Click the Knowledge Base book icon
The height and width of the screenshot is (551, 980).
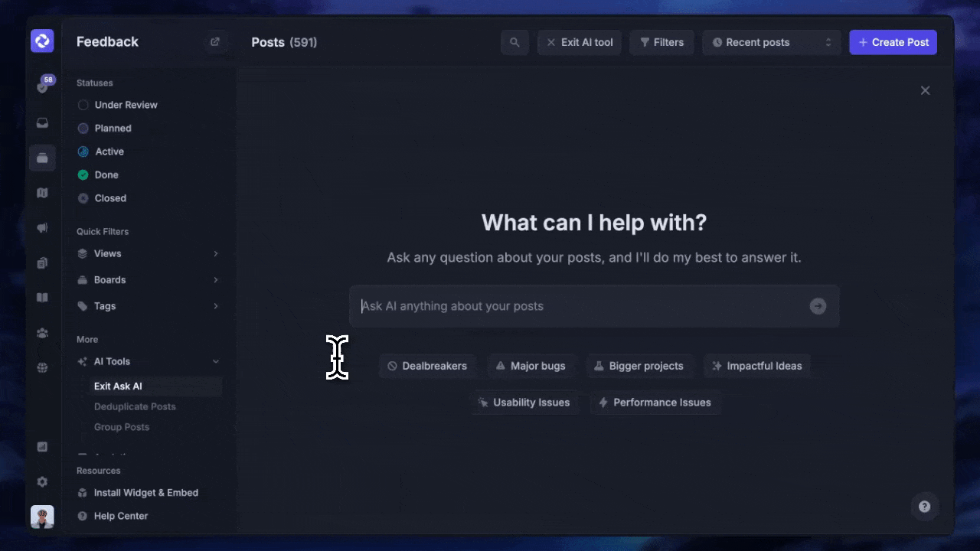[x=42, y=297]
